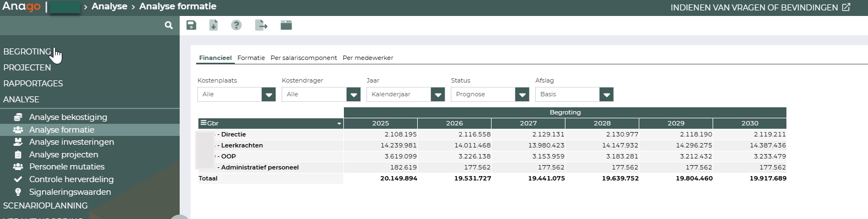Click Indienen van vragen of bevindingen link
868x219 pixels.
(x=760, y=7)
